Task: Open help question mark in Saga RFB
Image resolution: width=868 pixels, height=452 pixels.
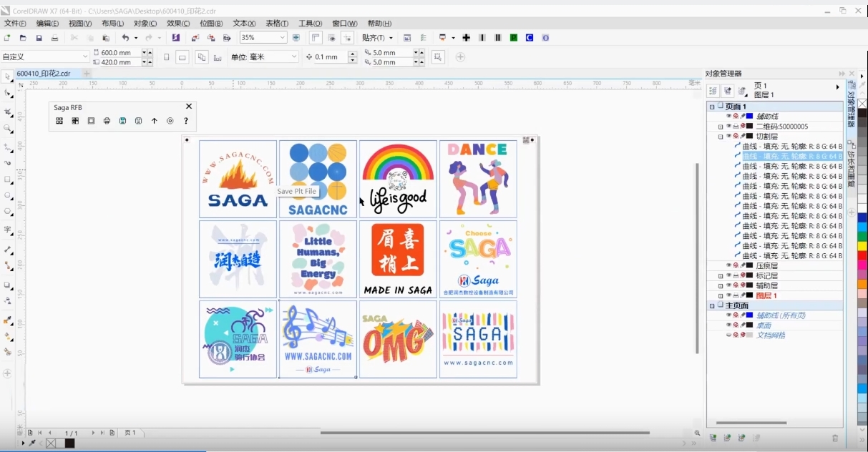Action: click(x=186, y=121)
